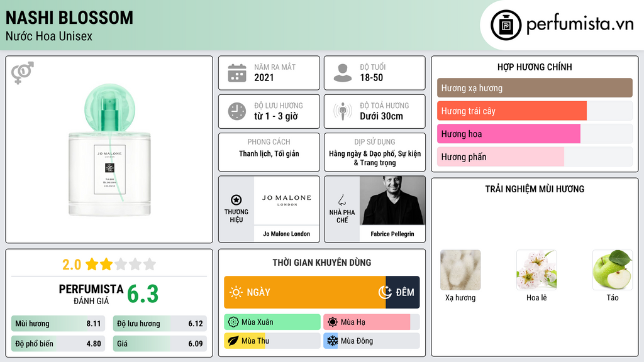Click the fifth grey rating star

coord(150,264)
